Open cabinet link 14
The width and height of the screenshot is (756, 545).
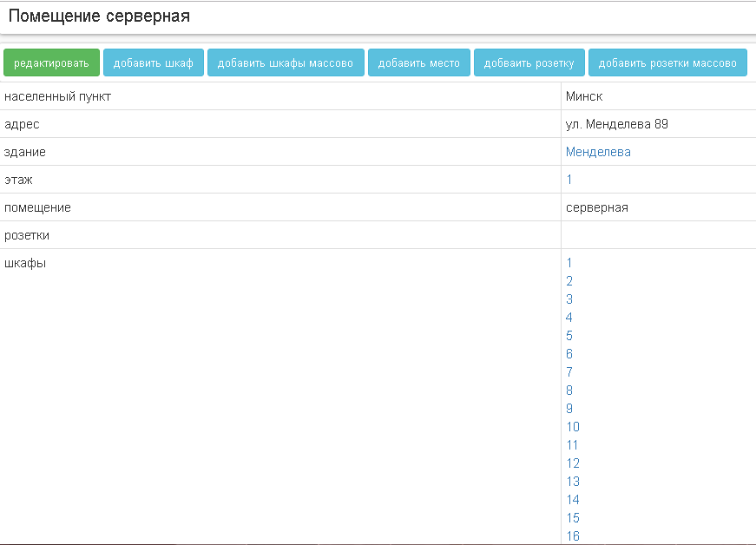pos(573,500)
